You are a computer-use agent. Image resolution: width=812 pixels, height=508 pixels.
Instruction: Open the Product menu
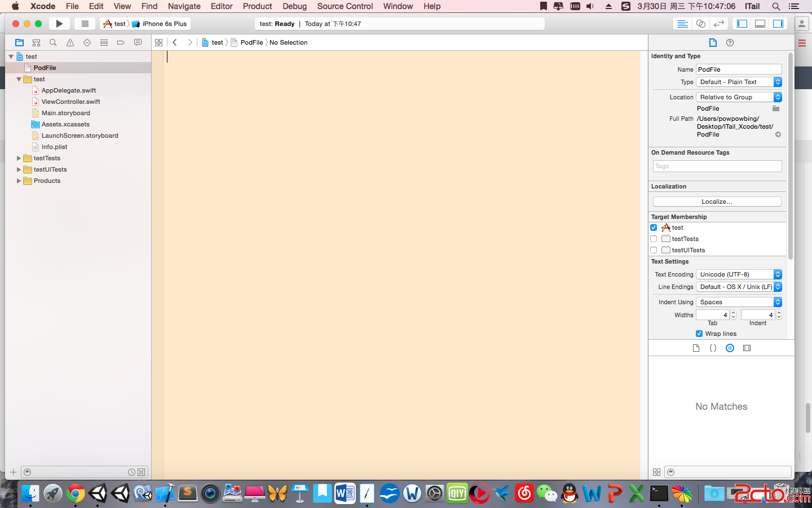click(x=257, y=6)
